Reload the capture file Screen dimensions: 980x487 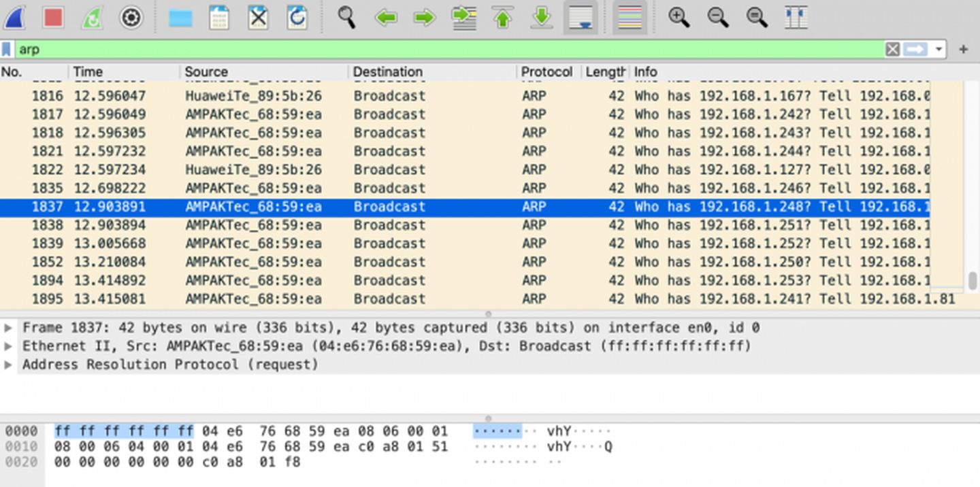point(297,17)
